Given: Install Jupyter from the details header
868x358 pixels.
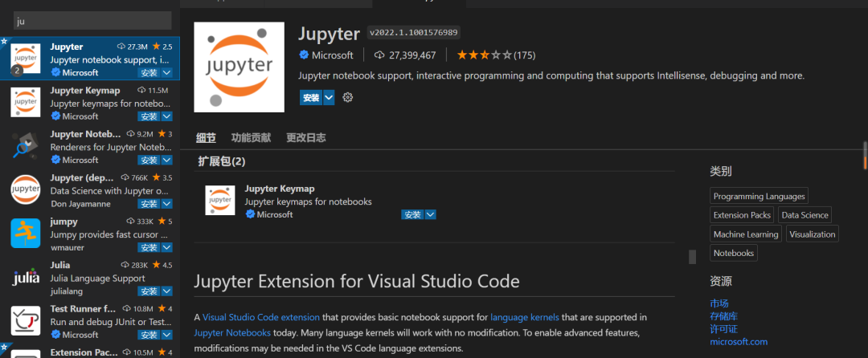Looking at the screenshot, I should click(311, 98).
